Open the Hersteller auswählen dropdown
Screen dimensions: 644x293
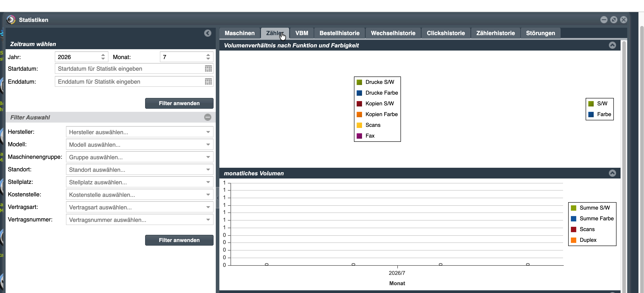click(140, 132)
